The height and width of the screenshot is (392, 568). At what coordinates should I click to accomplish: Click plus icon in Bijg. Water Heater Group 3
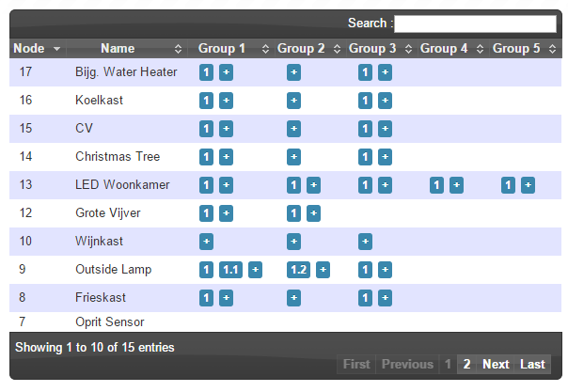point(385,72)
